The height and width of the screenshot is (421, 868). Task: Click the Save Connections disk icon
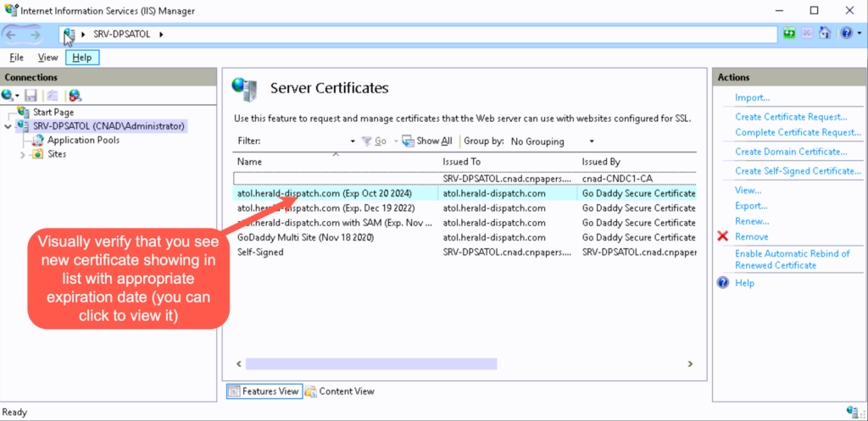tap(31, 96)
